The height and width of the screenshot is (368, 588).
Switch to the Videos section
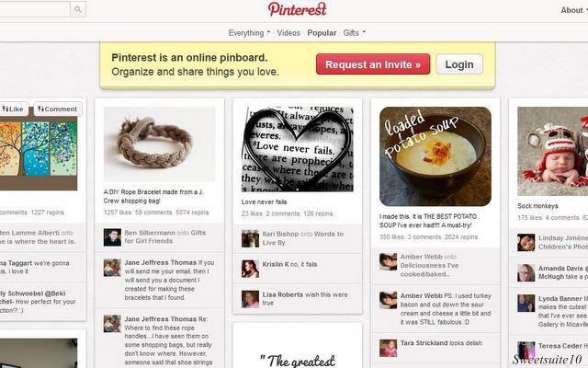pyautogui.click(x=288, y=33)
